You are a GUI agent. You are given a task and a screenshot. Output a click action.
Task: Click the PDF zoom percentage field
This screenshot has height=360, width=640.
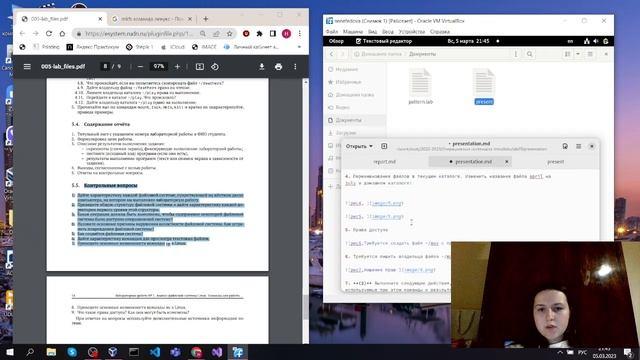click(x=158, y=66)
